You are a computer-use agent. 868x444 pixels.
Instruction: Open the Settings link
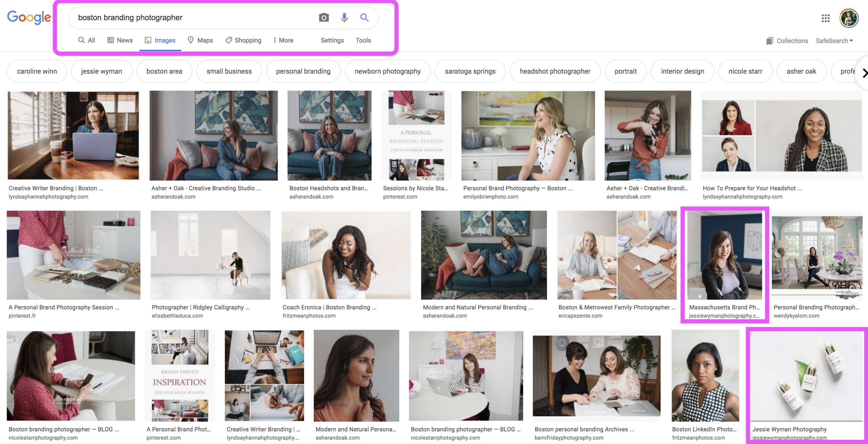pyautogui.click(x=332, y=40)
